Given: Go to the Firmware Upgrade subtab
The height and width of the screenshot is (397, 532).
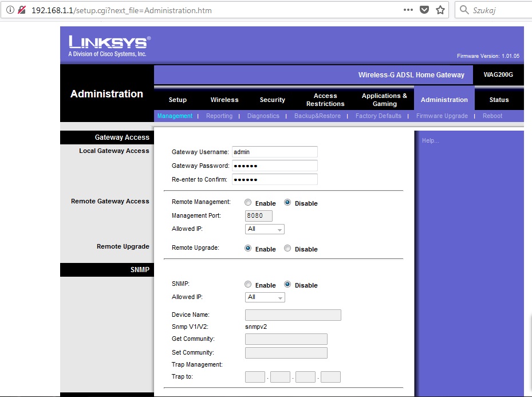Looking at the screenshot, I should [x=442, y=116].
